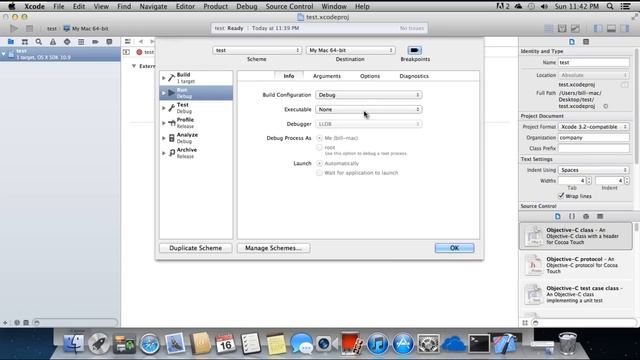Open the Issue navigator warning icon
This screenshot has width=640, height=360.
53,42
